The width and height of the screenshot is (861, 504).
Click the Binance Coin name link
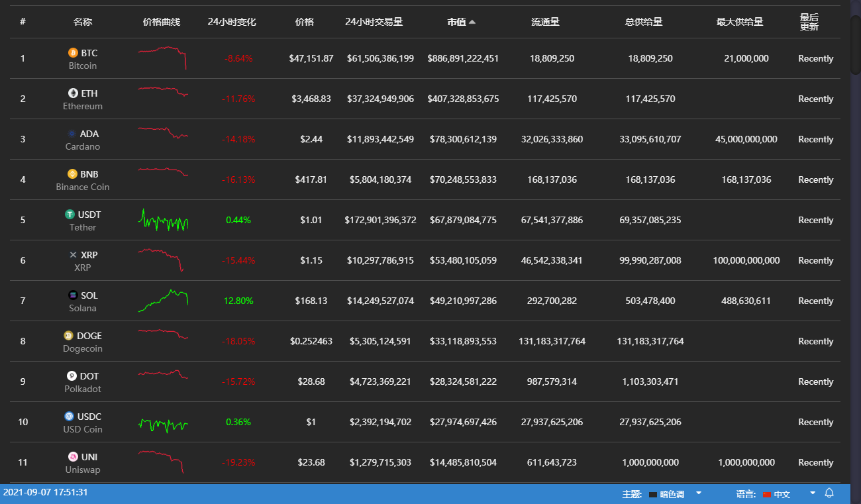[83, 187]
